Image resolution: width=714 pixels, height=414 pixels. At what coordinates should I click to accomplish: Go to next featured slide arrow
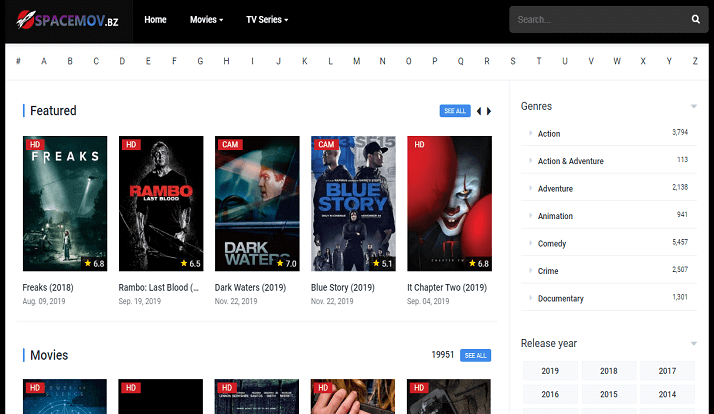pyautogui.click(x=489, y=111)
